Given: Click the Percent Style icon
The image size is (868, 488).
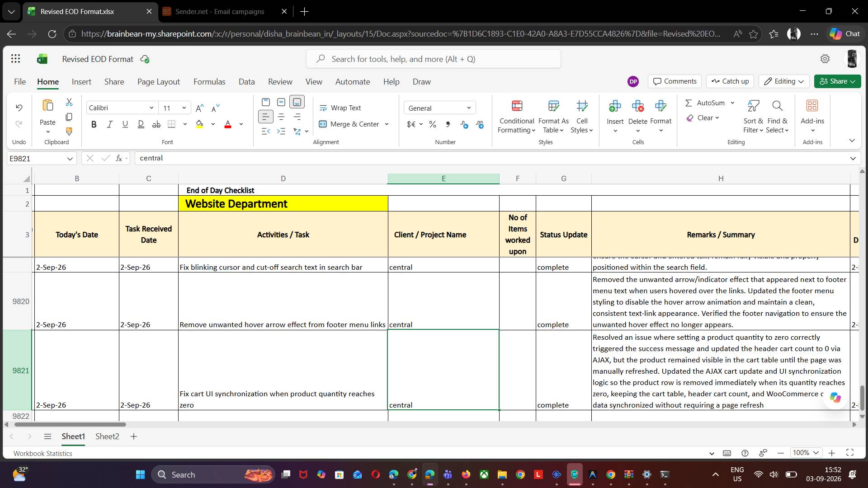Looking at the screenshot, I should tap(433, 124).
